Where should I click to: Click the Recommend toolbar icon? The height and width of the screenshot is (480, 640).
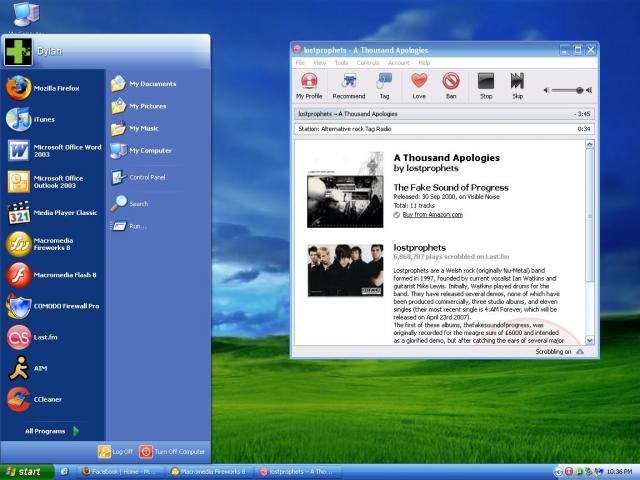coord(349,86)
